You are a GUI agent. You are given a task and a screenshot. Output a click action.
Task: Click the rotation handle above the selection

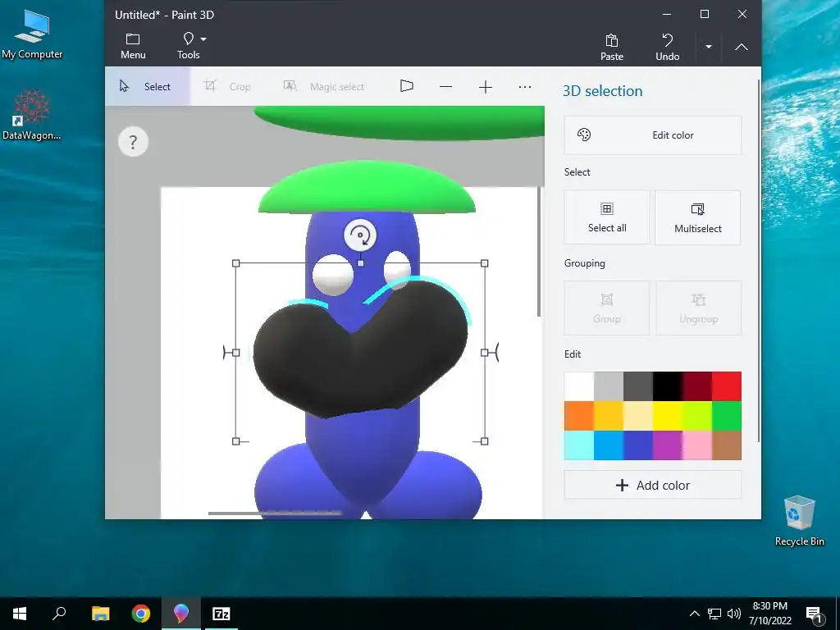click(x=361, y=235)
